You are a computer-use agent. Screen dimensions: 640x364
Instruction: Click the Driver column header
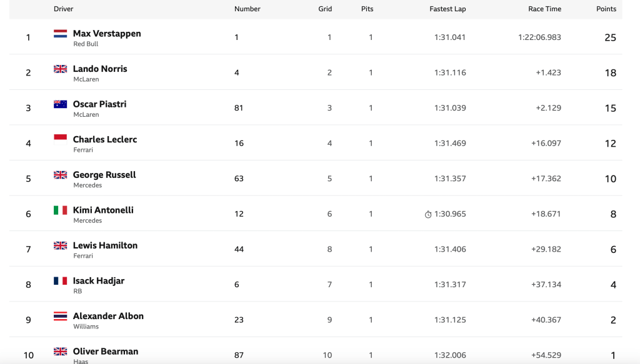pyautogui.click(x=63, y=9)
